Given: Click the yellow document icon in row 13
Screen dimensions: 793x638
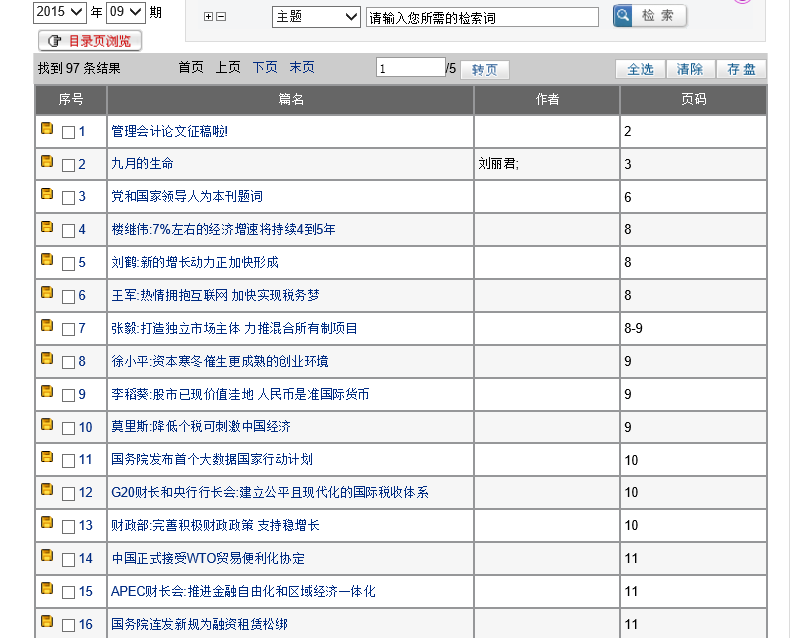Looking at the screenshot, I should (47, 523).
